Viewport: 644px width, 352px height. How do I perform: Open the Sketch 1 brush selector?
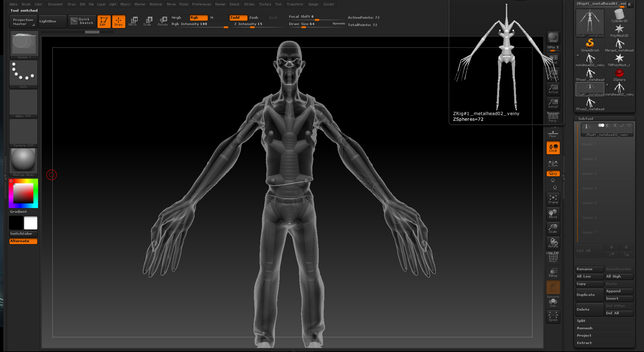pyautogui.click(x=24, y=45)
